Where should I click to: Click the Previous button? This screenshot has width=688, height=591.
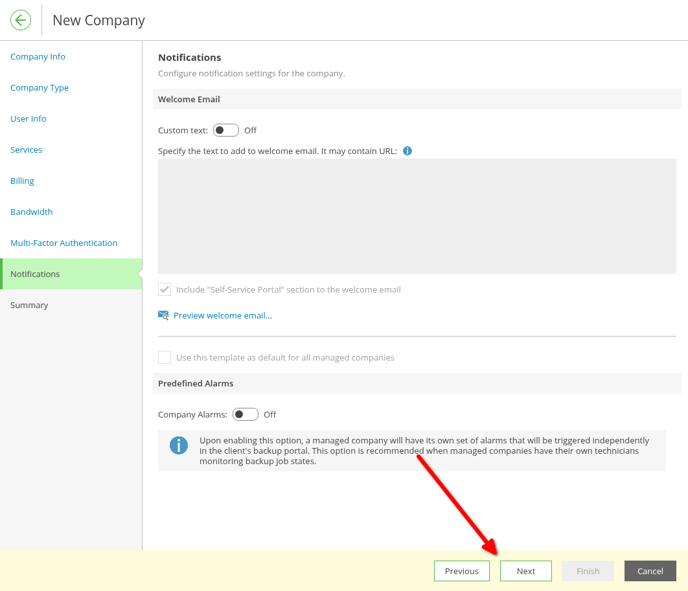point(462,571)
